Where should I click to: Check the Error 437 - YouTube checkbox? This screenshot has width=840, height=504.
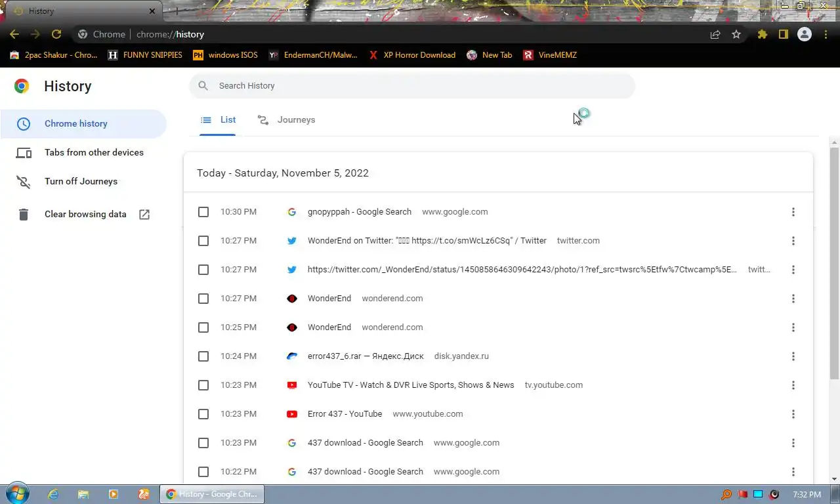(203, 414)
